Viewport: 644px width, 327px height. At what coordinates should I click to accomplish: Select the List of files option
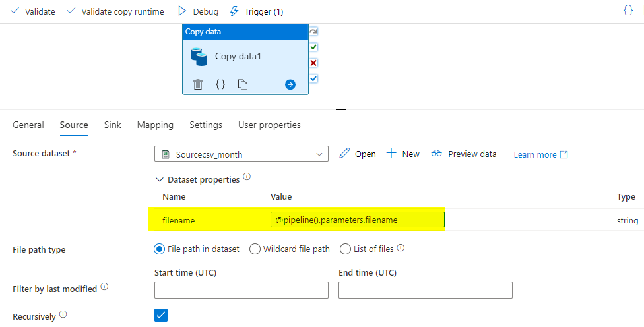[367, 249]
